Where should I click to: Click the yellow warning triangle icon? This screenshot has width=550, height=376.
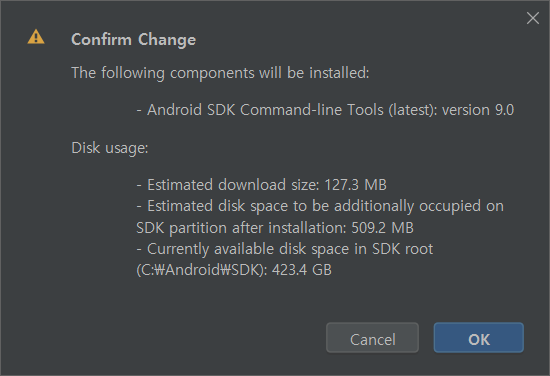36,37
